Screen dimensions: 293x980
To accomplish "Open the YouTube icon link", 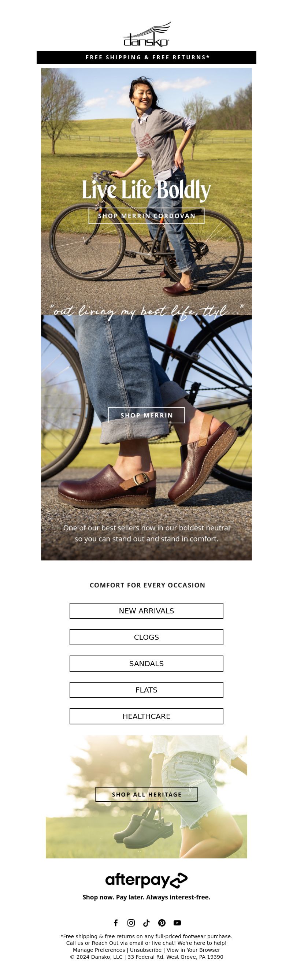I will 177,923.
